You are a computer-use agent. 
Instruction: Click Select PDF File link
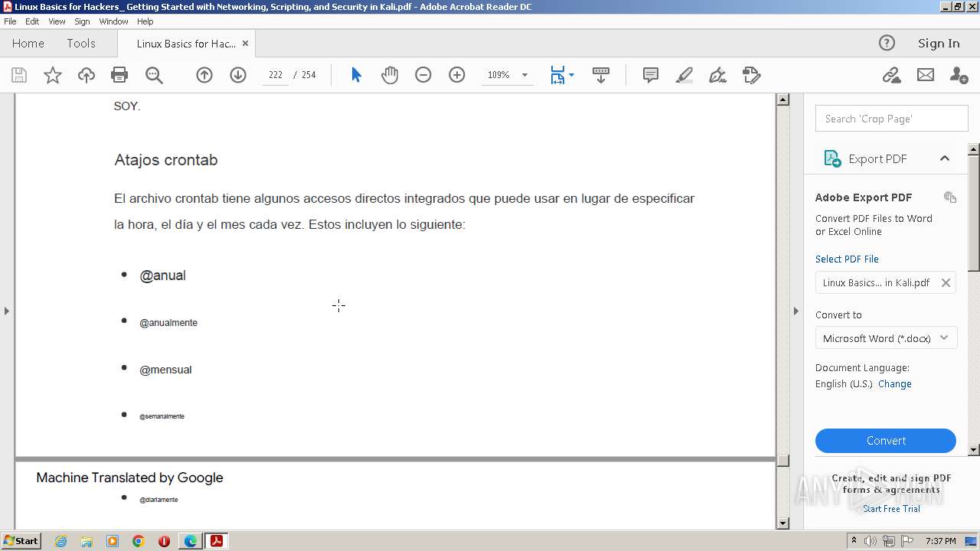pos(847,259)
